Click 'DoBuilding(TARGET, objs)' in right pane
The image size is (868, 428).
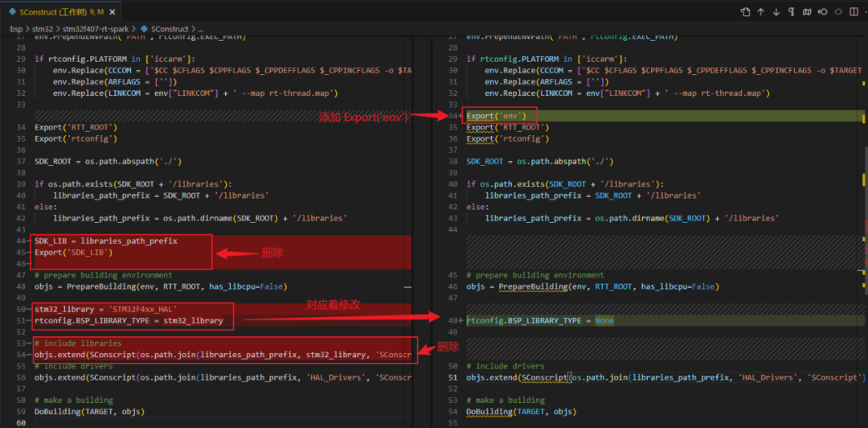[522, 411]
